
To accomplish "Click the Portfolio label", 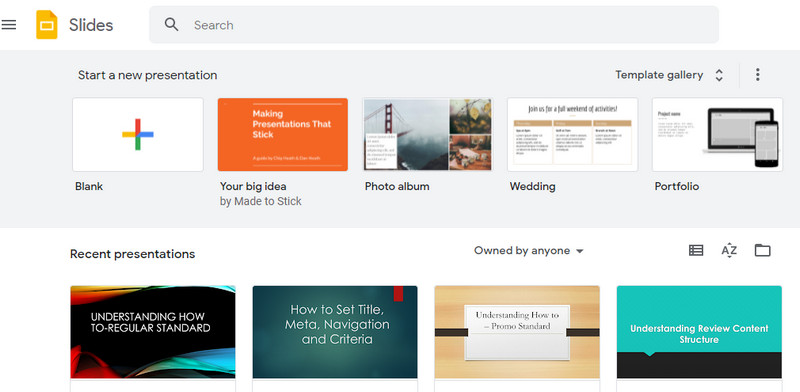I will click(677, 186).
